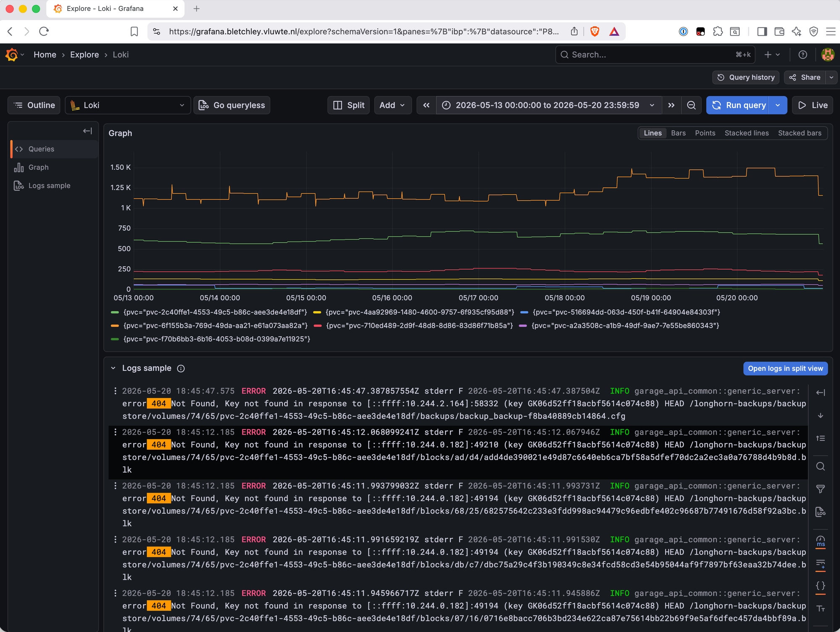840x632 pixels.
Task: Expand the Grafana logo menu chevron
Action: click(22, 55)
